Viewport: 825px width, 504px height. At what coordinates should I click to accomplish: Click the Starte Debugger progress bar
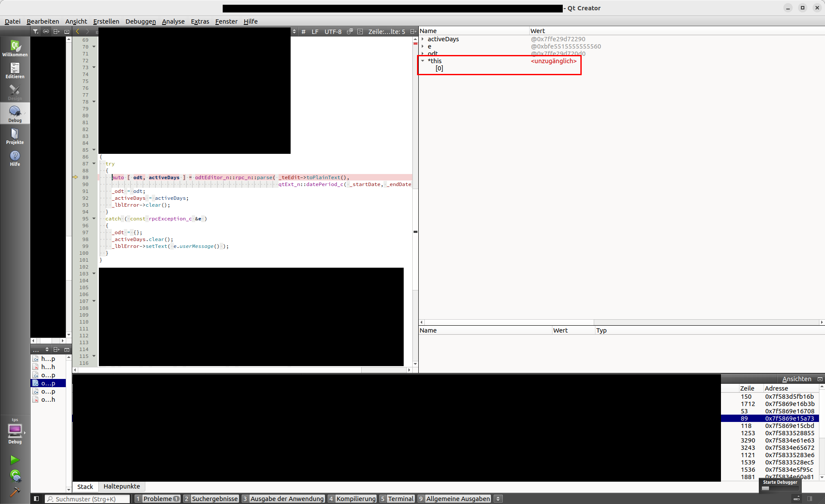[x=780, y=488]
